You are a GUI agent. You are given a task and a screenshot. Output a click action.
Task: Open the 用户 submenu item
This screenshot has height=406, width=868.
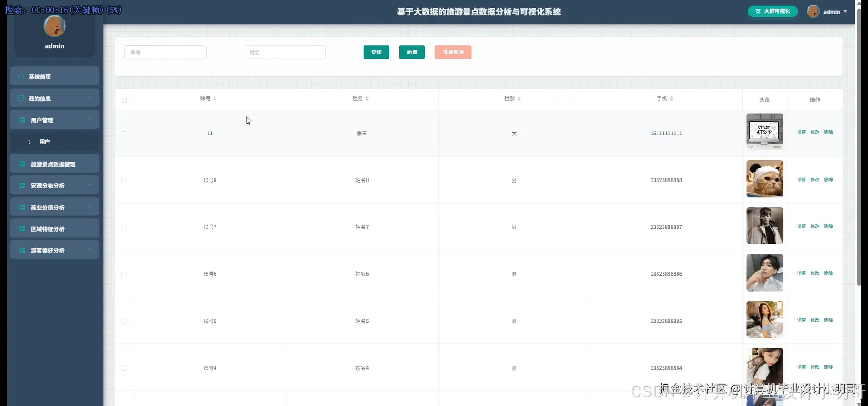click(x=55, y=142)
